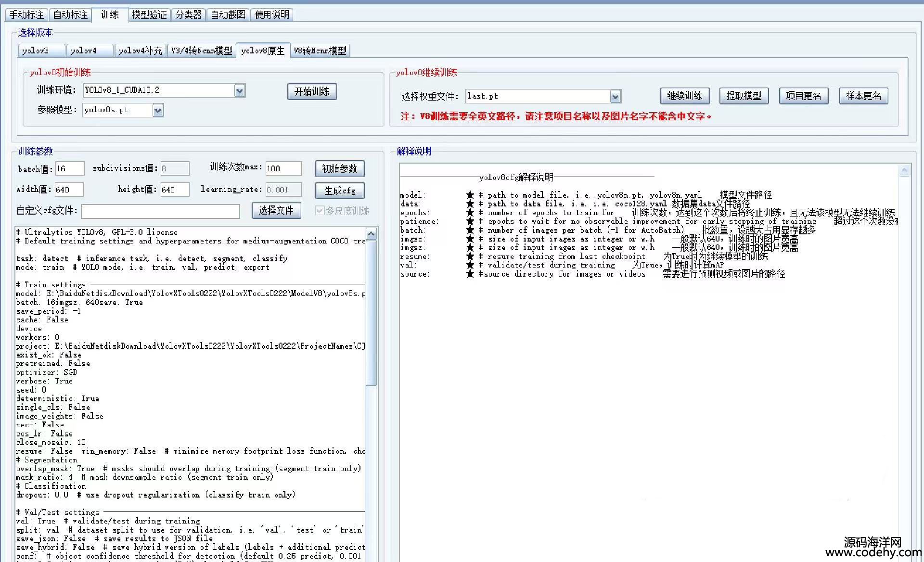Click the 自定义cfg文件 text field
This screenshot has width=924, height=562.
point(160,211)
